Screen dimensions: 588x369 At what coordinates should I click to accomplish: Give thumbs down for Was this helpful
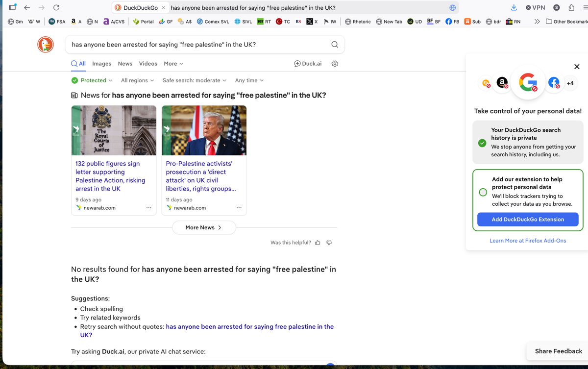tap(329, 243)
